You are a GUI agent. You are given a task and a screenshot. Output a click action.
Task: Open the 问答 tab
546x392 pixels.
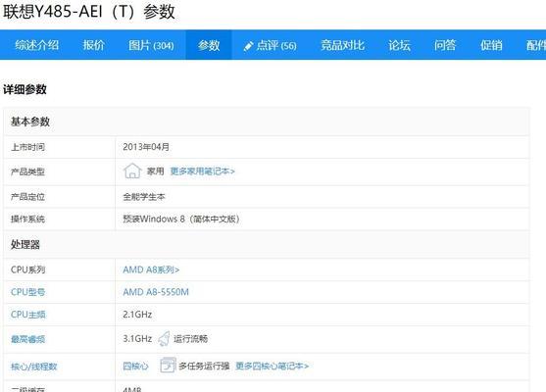tap(445, 45)
